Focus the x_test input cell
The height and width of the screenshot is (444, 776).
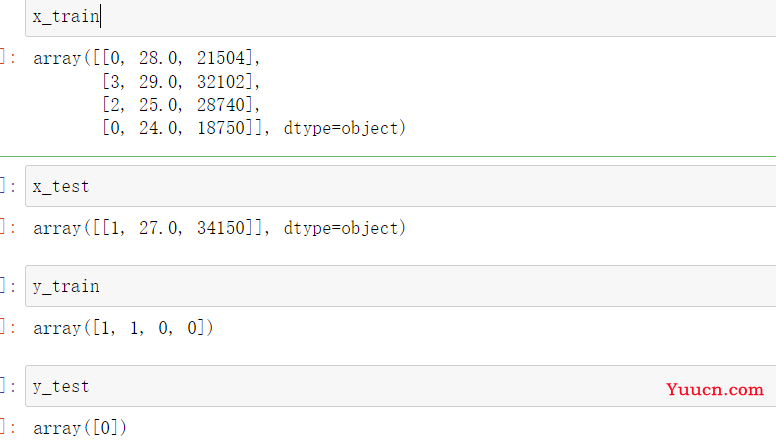click(x=400, y=186)
